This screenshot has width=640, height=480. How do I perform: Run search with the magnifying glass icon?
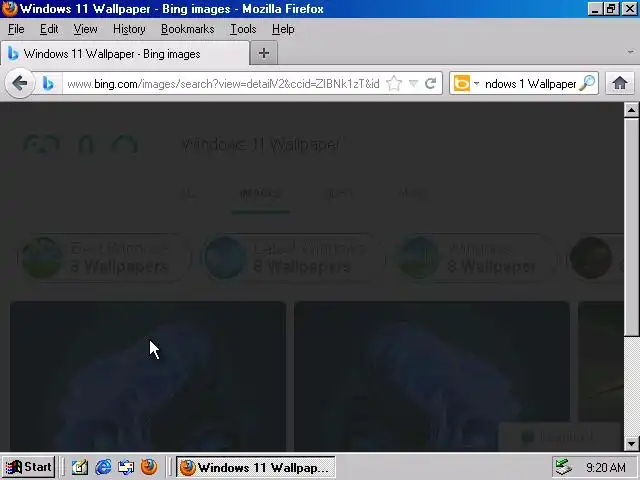tap(587, 83)
